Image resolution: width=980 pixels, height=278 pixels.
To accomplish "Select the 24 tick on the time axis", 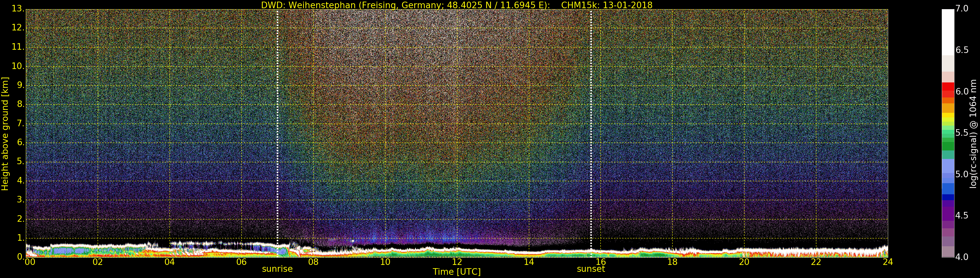I will pyautogui.click(x=888, y=262).
